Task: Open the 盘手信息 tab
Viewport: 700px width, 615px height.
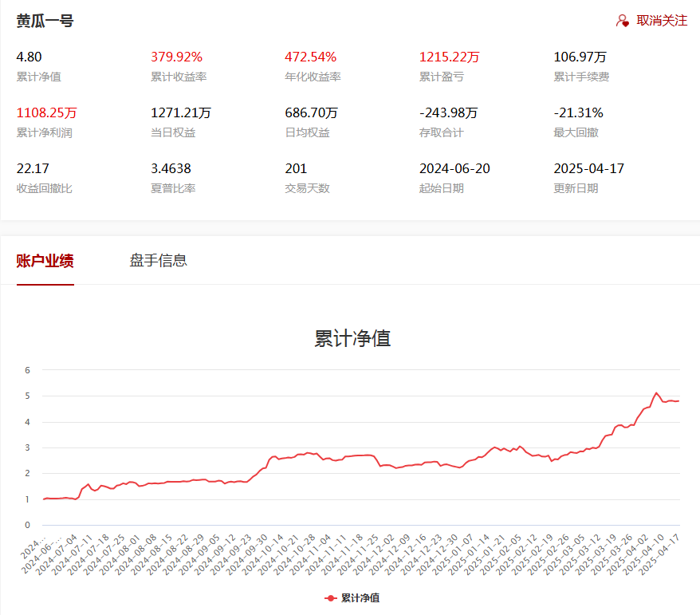Action: (158, 260)
